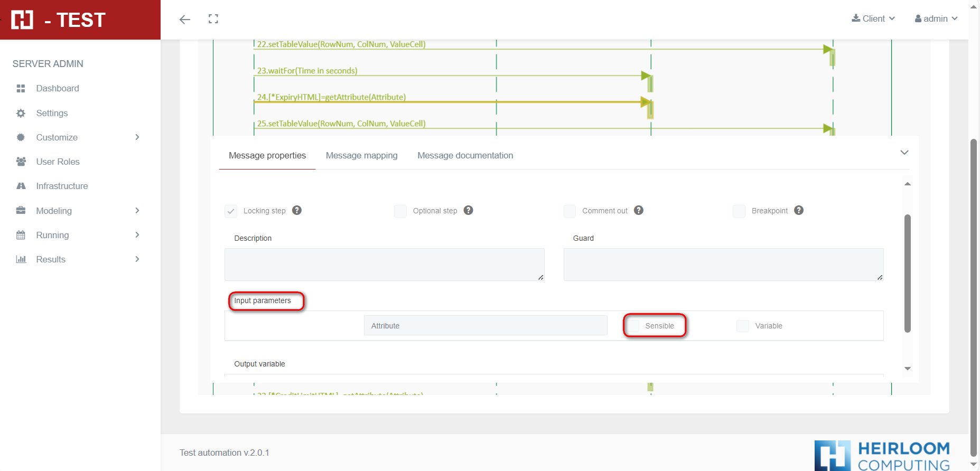Switch to the Message documentation tab
The width and height of the screenshot is (980, 471).
(465, 155)
